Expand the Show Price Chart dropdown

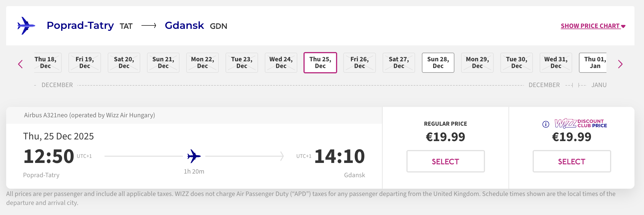coord(593,26)
